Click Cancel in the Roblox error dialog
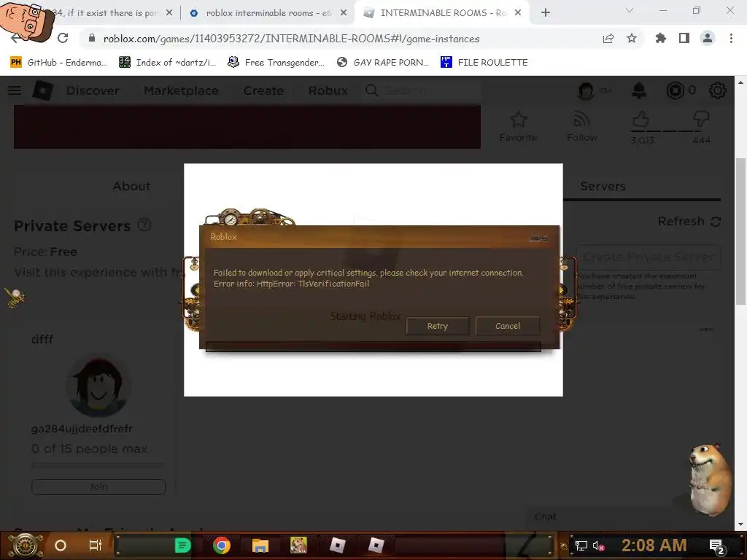The image size is (747, 560). (x=508, y=326)
